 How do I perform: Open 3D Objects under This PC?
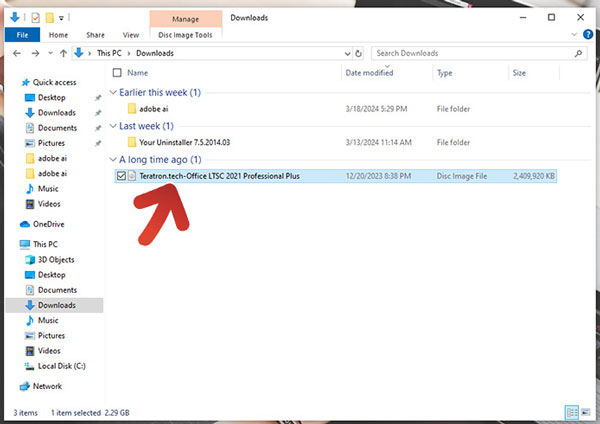(56, 260)
